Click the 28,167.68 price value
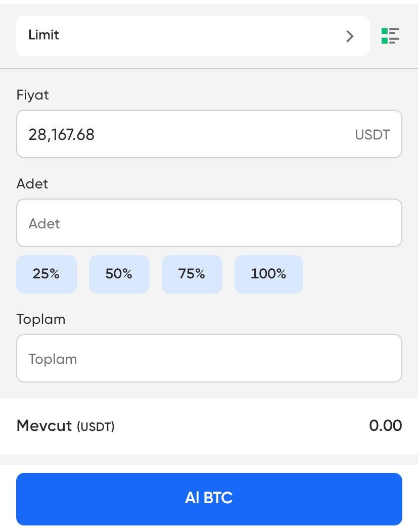Screen dimensions: 418x532 (62, 135)
